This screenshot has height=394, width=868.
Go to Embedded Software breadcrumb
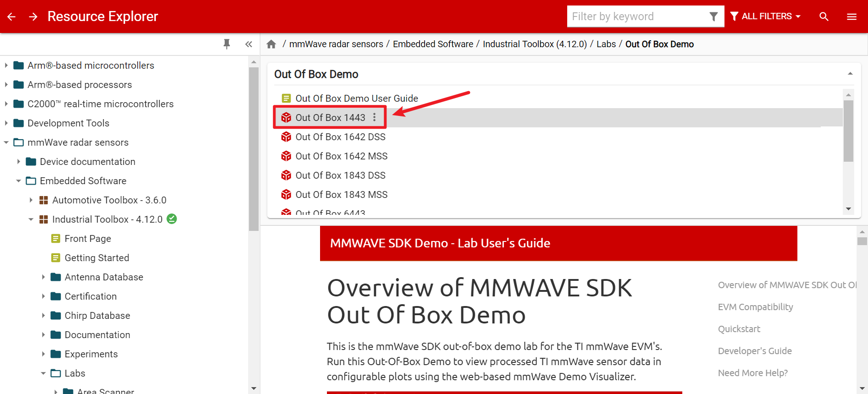tap(433, 44)
